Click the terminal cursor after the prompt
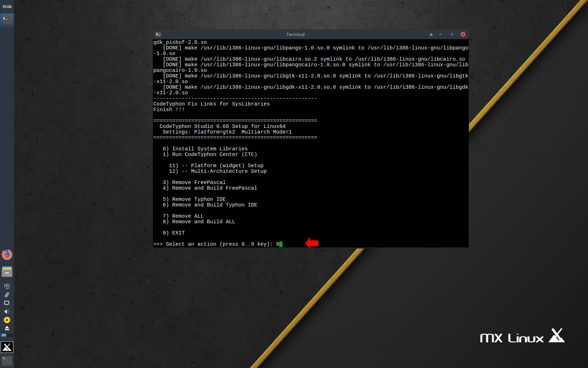The image size is (588, 368). click(281, 244)
